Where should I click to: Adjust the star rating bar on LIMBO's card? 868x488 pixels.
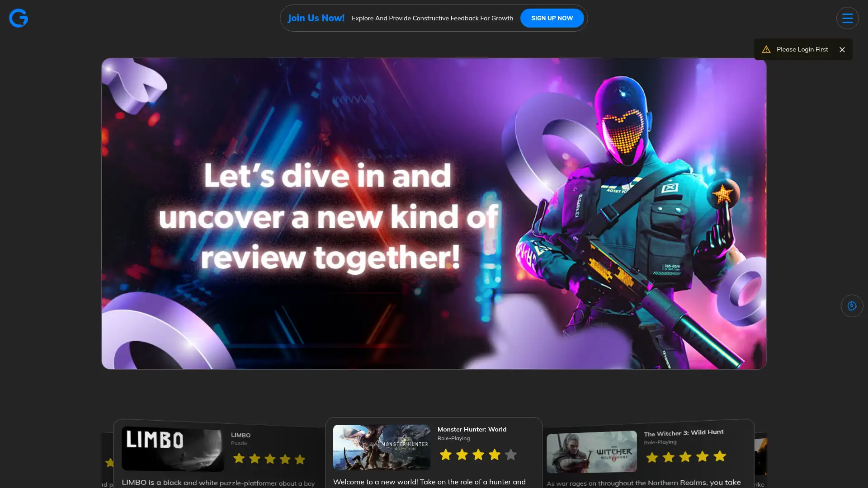(x=270, y=459)
